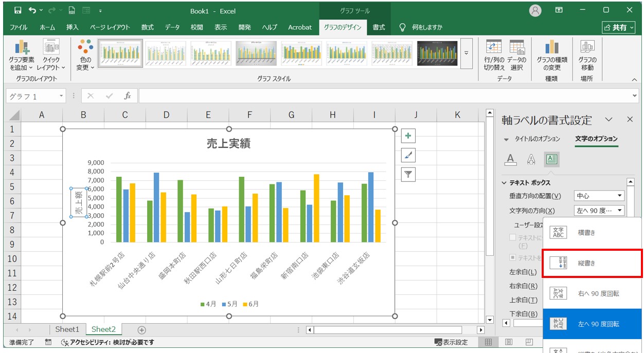Open 色の変更 color palette

(85, 55)
